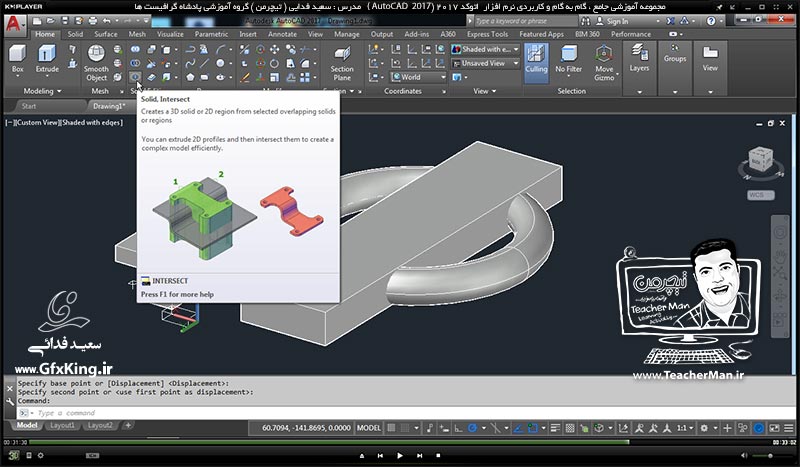Open the Autodesk Exchange Apps icon
The width and height of the screenshot is (800, 467).
coord(670,21)
